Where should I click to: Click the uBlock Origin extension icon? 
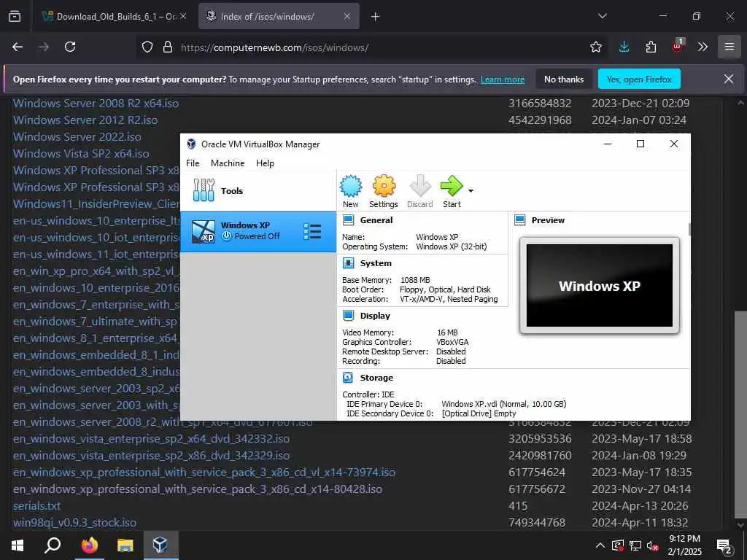(678, 46)
